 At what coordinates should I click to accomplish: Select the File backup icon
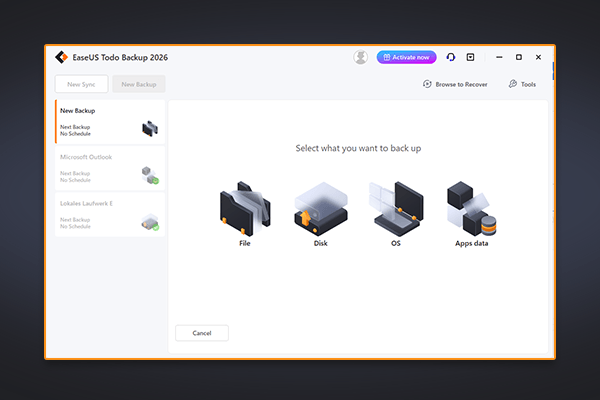point(245,209)
